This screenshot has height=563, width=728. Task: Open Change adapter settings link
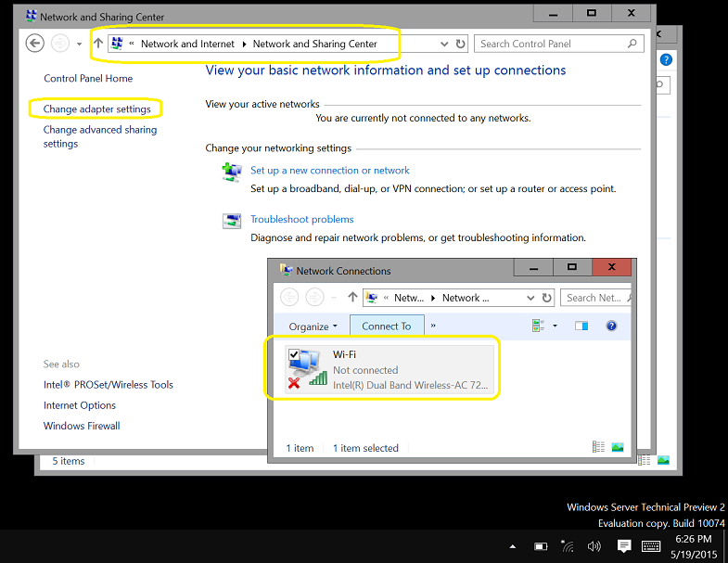pyautogui.click(x=96, y=109)
